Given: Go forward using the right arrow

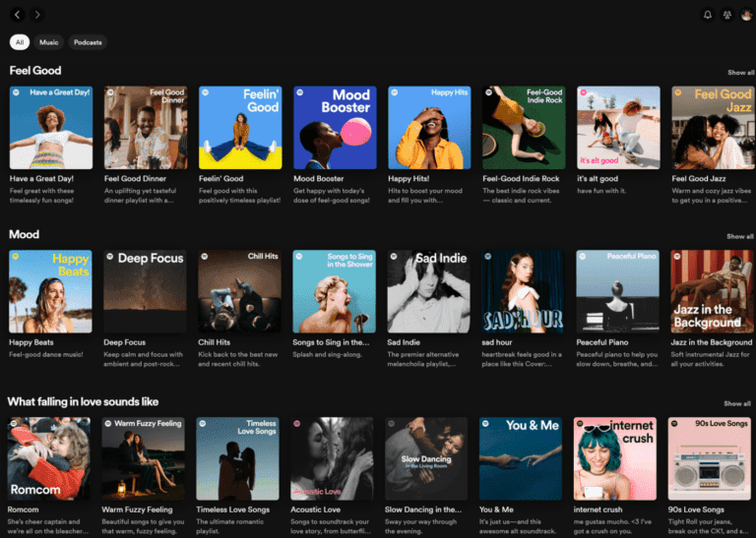Looking at the screenshot, I should pos(37,15).
